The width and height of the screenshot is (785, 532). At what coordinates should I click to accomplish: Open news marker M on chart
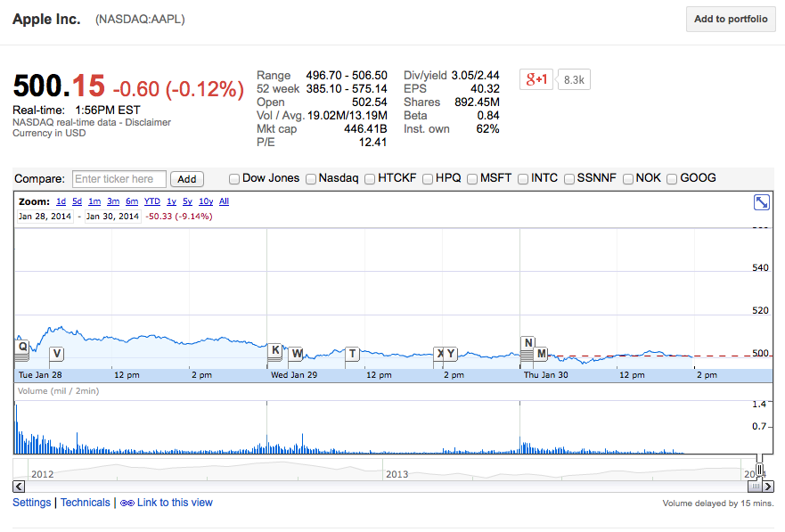(x=541, y=354)
